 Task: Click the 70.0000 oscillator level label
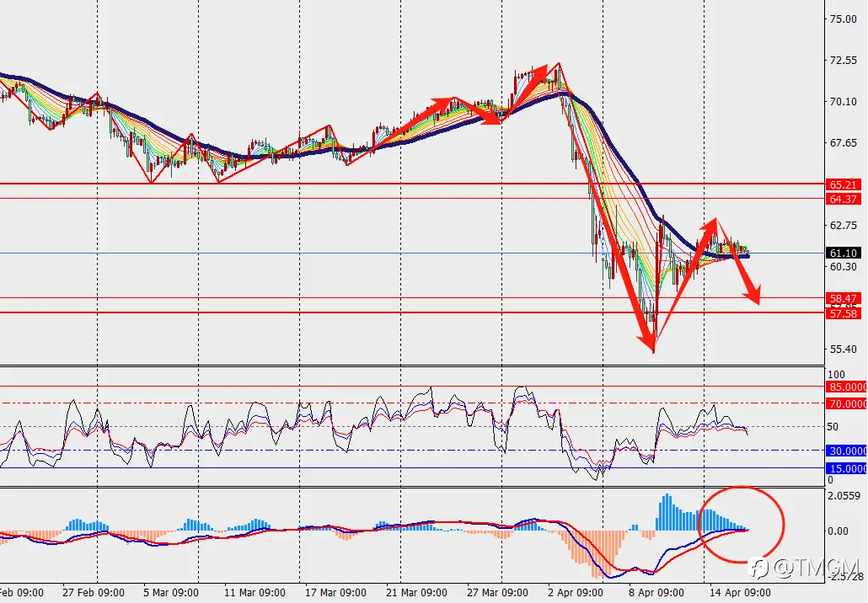click(847, 404)
